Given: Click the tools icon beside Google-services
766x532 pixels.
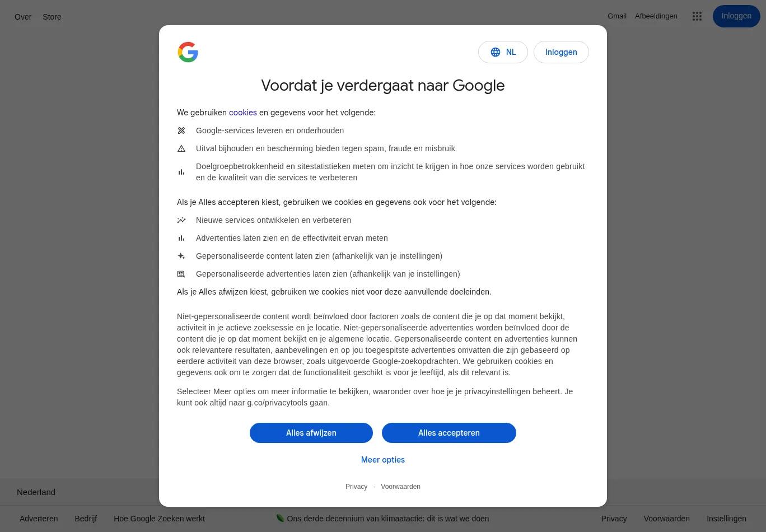Looking at the screenshot, I should 181,130.
